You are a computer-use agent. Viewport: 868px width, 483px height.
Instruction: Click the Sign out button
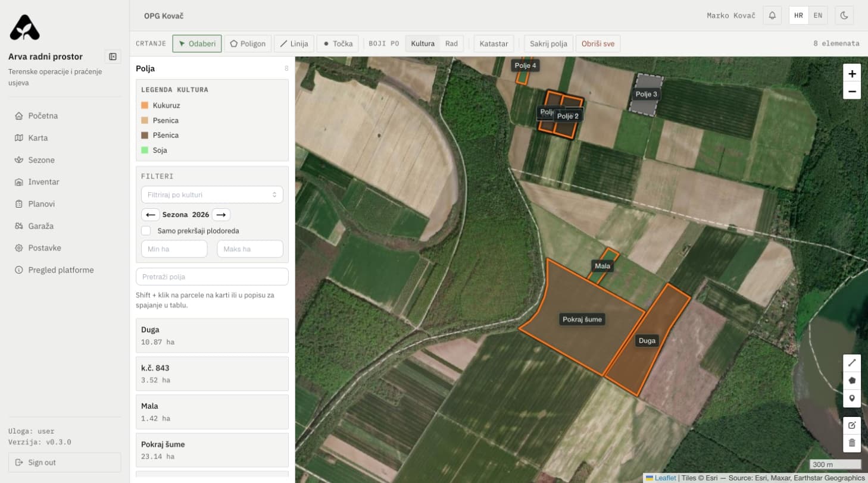point(64,462)
